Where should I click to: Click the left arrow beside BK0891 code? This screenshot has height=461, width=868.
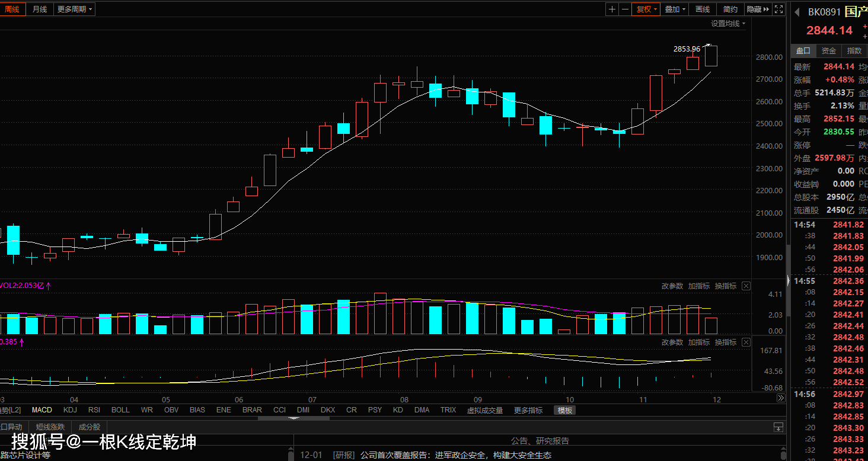pyautogui.click(x=798, y=12)
